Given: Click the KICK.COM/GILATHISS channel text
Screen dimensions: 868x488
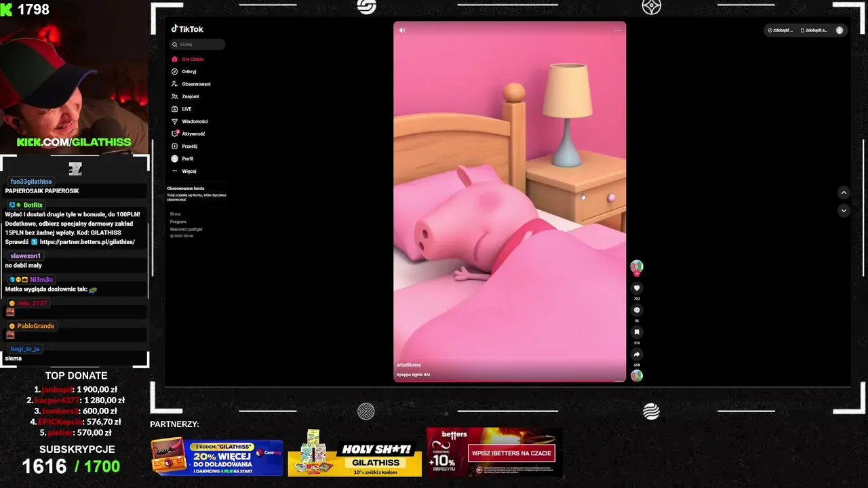Looking at the screenshot, I should point(74,142).
